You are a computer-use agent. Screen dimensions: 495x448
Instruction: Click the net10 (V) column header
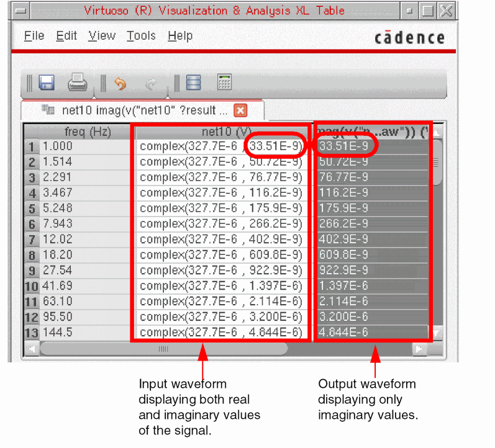click(226, 132)
